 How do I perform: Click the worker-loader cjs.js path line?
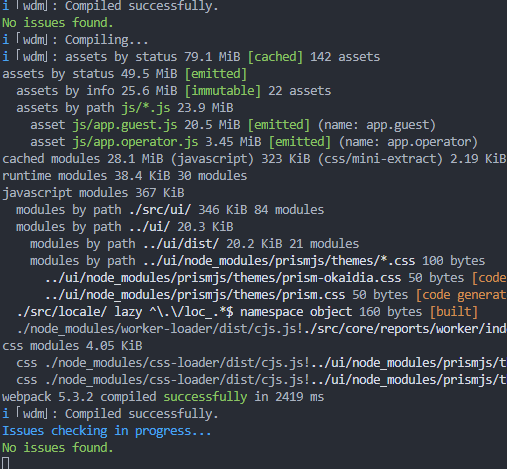point(262,329)
